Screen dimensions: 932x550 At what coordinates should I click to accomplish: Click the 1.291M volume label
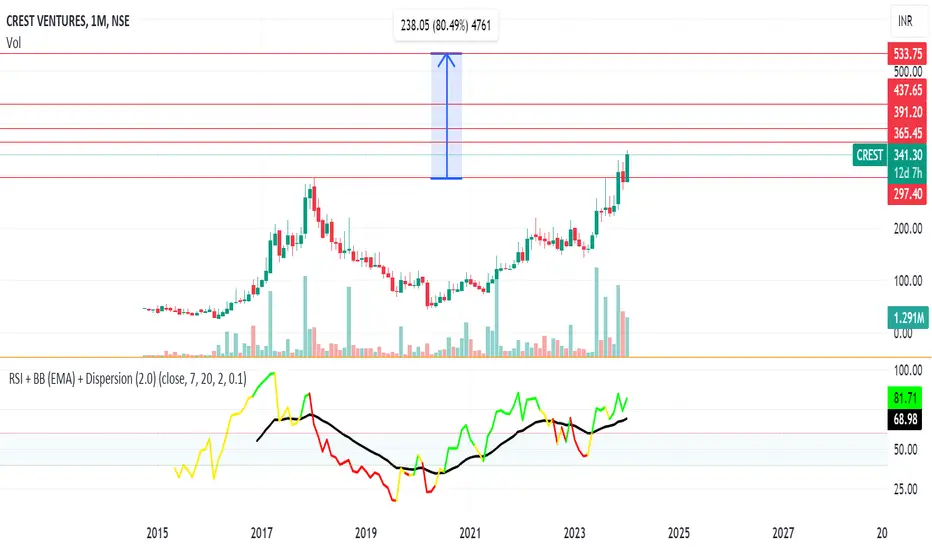click(x=908, y=318)
